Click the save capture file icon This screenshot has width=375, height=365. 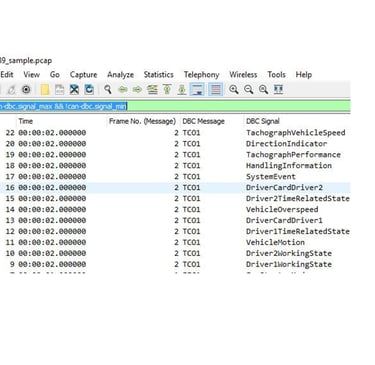(59, 89)
